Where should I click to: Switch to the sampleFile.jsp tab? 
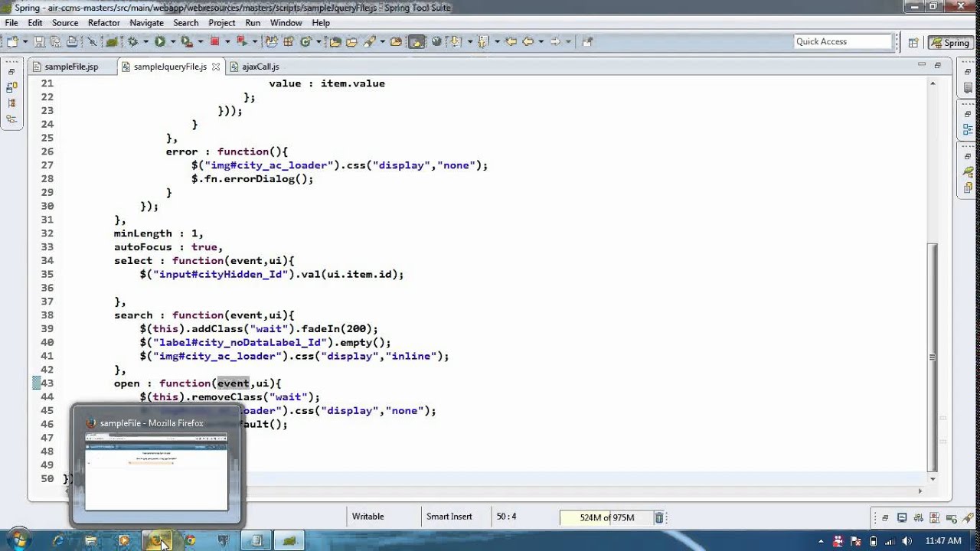tap(70, 67)
